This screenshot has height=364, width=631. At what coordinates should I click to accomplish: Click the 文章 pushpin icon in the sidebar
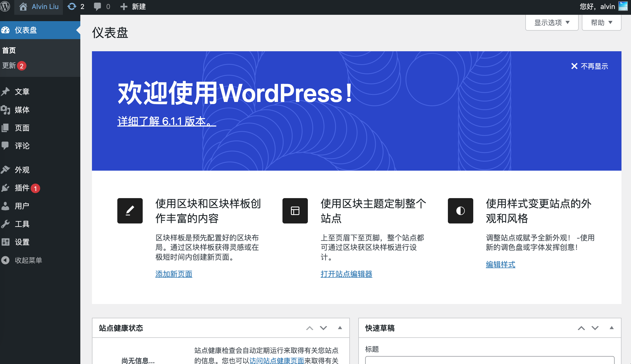tap(5, 92)
